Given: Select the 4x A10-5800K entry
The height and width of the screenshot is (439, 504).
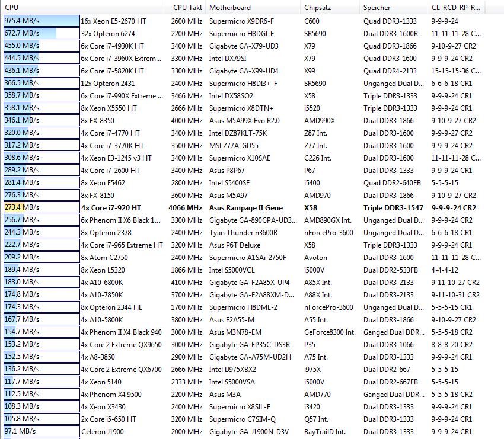Looking at the screenshot, I should (x=102, y=320).
